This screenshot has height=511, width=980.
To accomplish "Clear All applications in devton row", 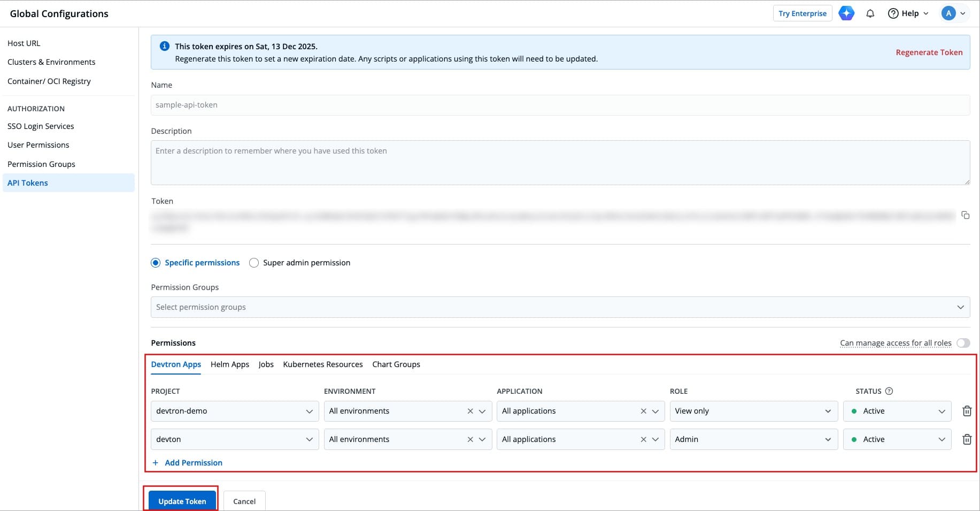I will (643, 439).
